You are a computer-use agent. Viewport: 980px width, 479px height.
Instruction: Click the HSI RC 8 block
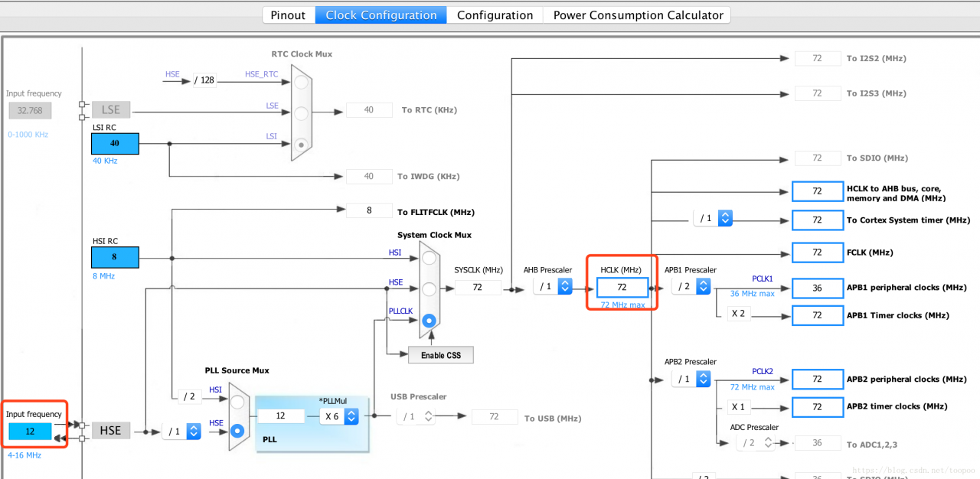click(115, 257)
